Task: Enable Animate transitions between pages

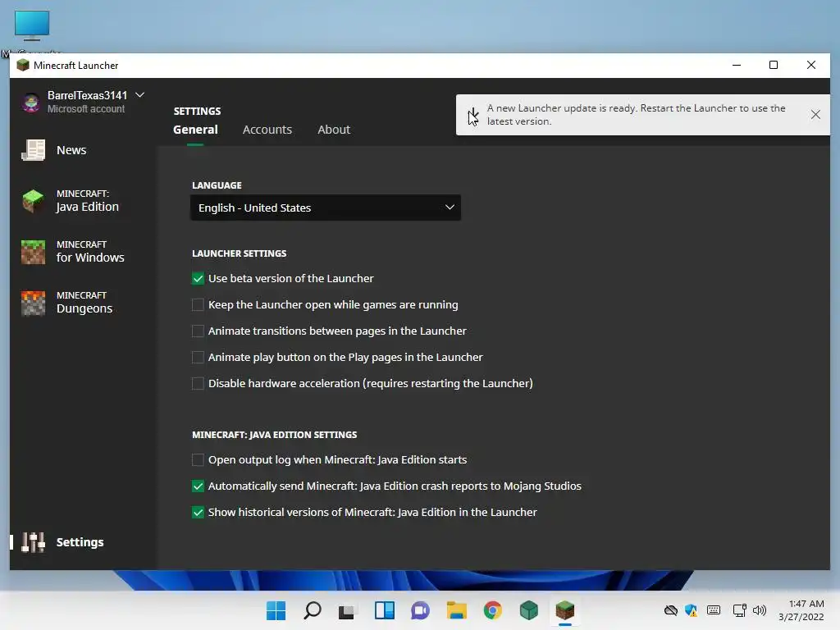Action: 198,331
